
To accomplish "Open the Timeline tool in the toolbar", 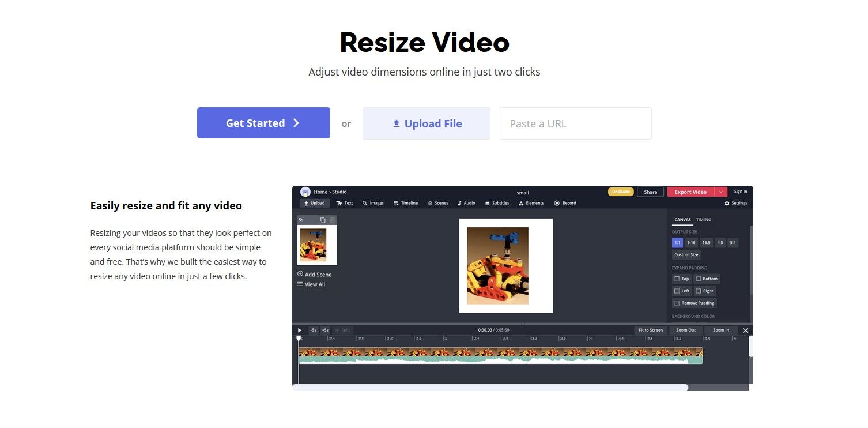I will 406,203.
